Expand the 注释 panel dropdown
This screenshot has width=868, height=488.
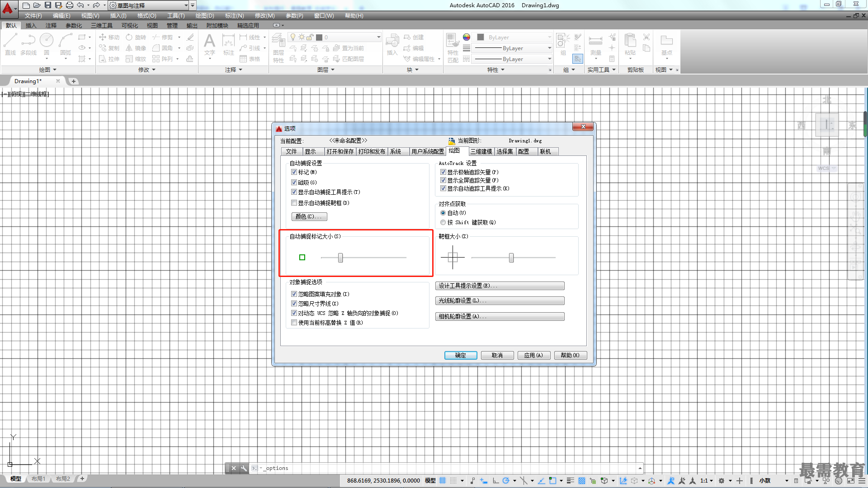click(x=234, y=70)
